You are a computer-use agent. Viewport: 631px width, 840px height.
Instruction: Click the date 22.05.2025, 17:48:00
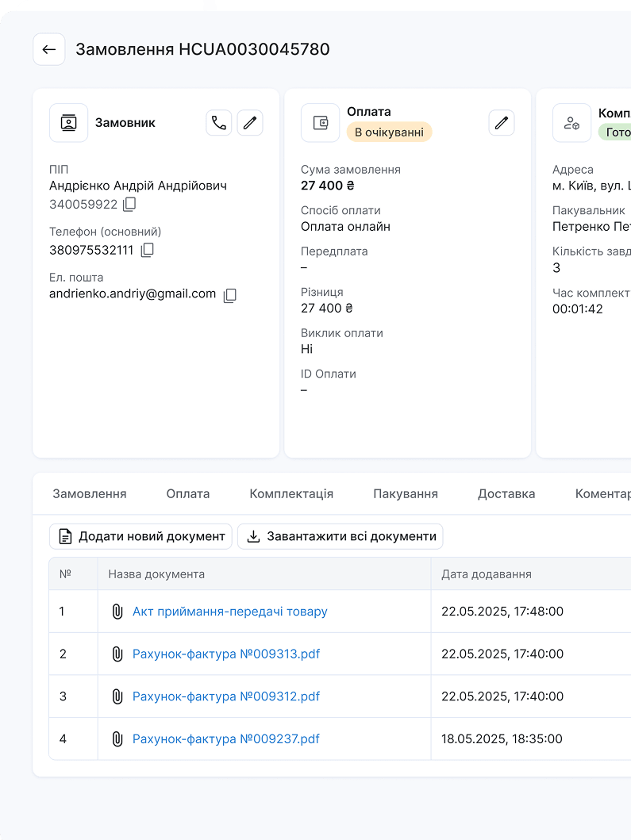pos(502,612)
